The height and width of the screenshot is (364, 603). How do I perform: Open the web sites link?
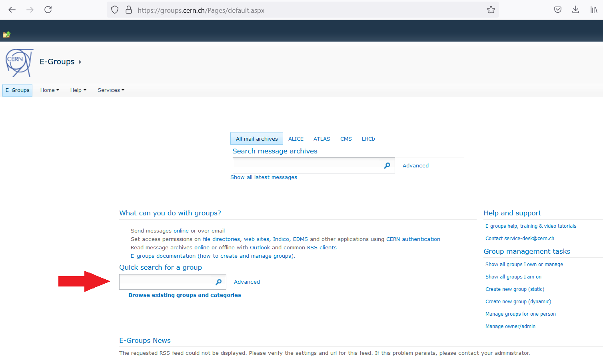tap(257, 239)
